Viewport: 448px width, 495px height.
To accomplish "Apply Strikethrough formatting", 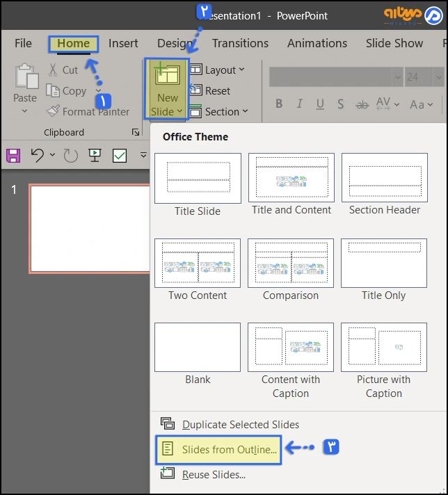I will [x=362, y=104].
